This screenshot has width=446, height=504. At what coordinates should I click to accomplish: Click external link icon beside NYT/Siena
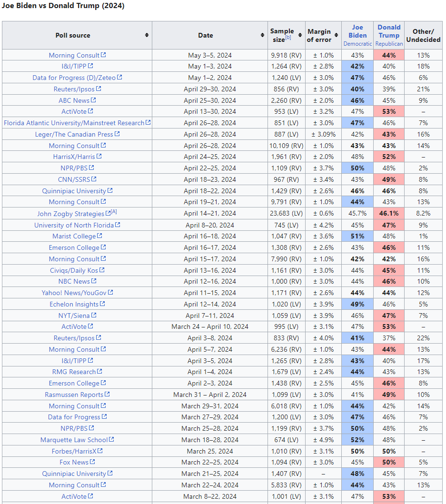[94, 316]
